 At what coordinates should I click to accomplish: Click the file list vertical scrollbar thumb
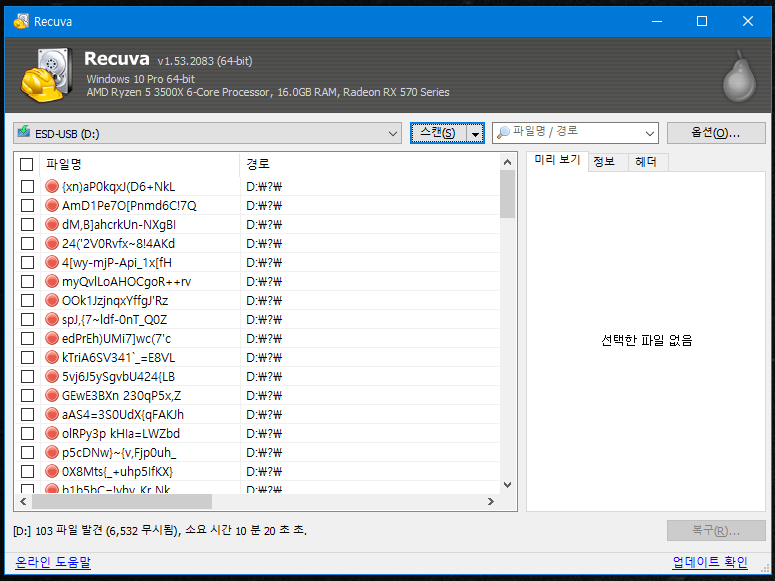[x=507, y=194]
